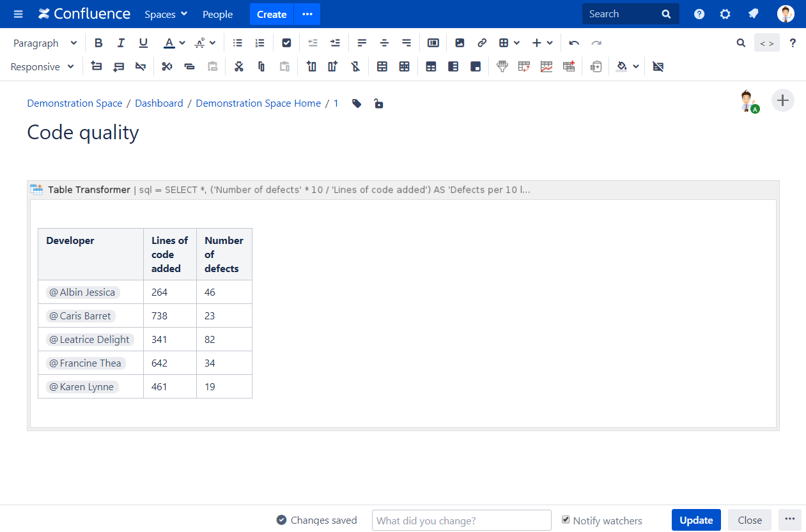Click the 'What did you change?' field
The height and width of the screenshot is (532, 806).
pyautogui.click(x=461, y=520)
